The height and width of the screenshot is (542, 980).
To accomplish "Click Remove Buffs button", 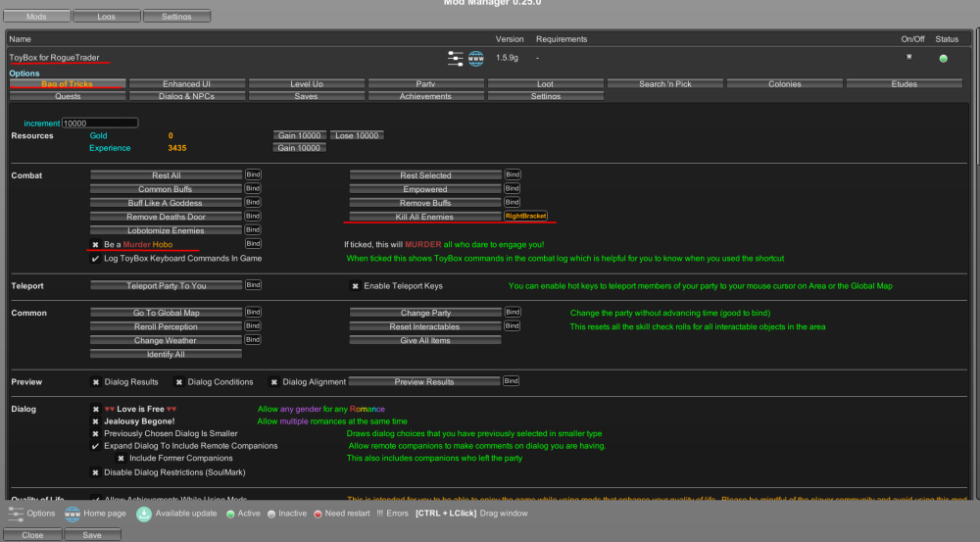I will click(425, 203).
